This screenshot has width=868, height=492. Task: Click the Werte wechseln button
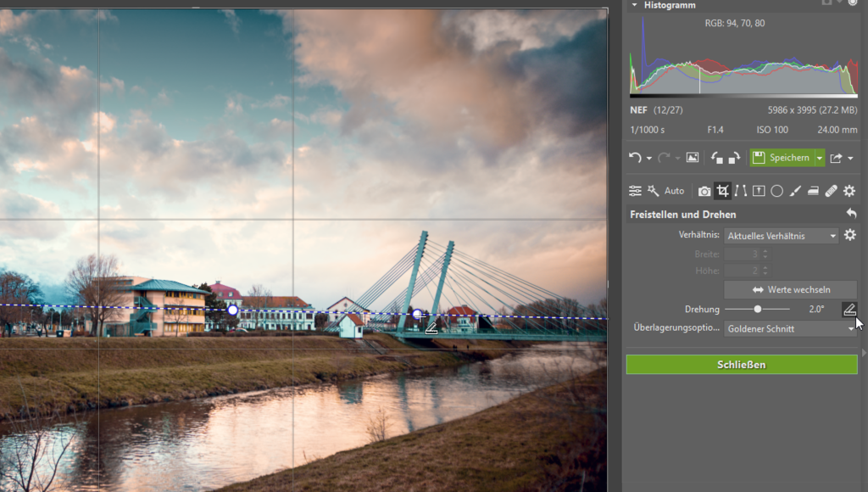(790, 290)
